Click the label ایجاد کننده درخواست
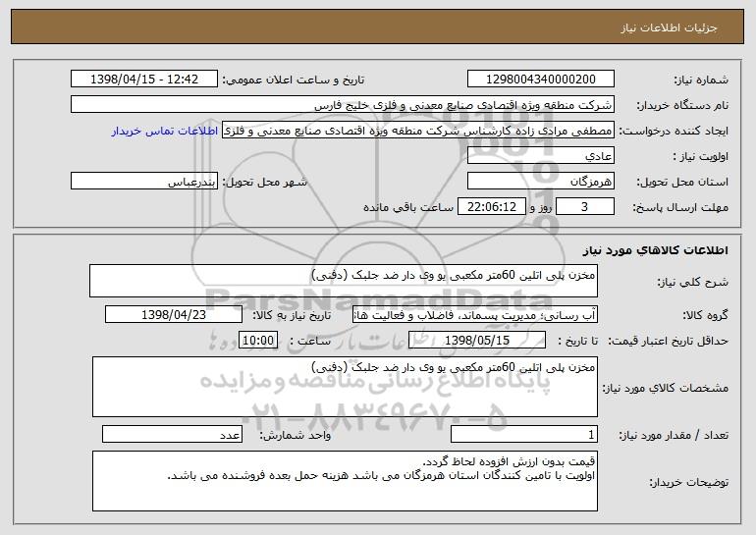This screenshot has height=535, width=756. point(674,131)
